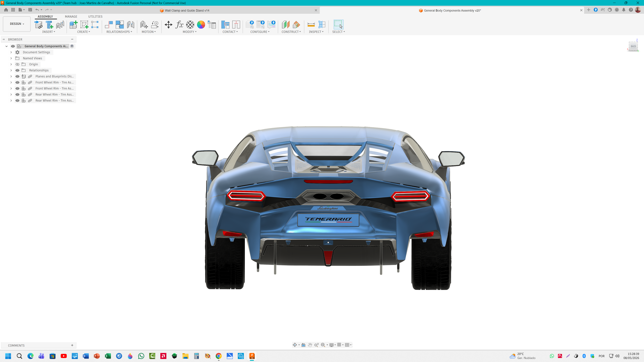Open the Notifications bell
This screenshot has width=644, height=362.
tap(624, 10)
